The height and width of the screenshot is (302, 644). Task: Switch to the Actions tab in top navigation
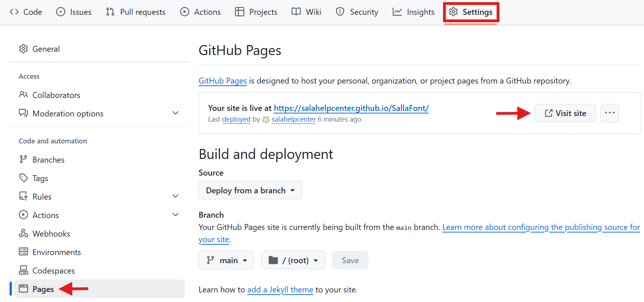[200, 12]
